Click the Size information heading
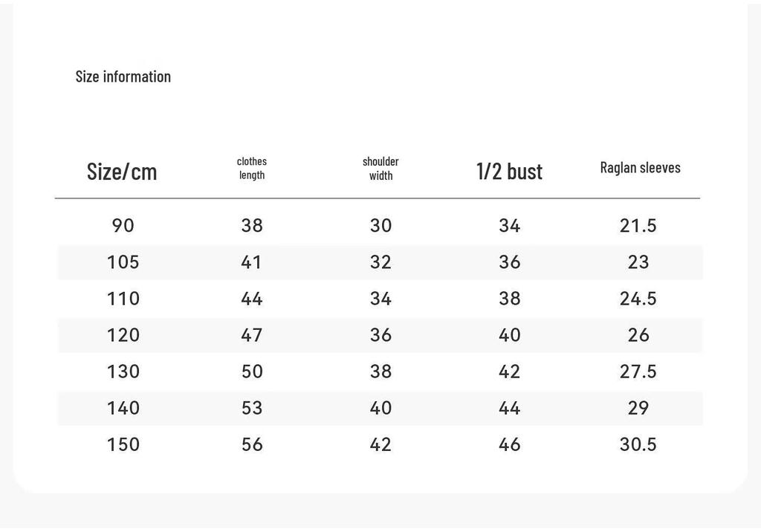The image size is (761, 532). (123, 77)
